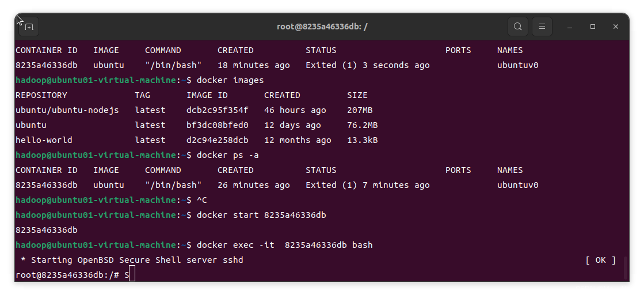Click '12 days ago' created value
644x298 pixels.
click(292, 125)
